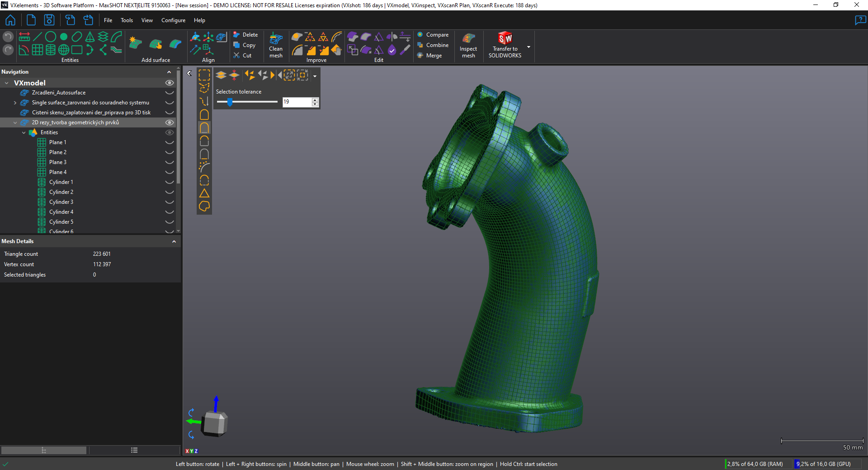The width and height of the screenshot is (868, 470).
Task: Select the rectangle selection tool
Action: (x=204, y=75)
